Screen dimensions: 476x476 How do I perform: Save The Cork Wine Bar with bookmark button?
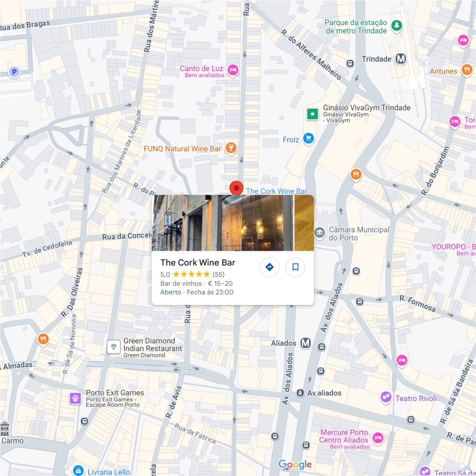point(295,267)
